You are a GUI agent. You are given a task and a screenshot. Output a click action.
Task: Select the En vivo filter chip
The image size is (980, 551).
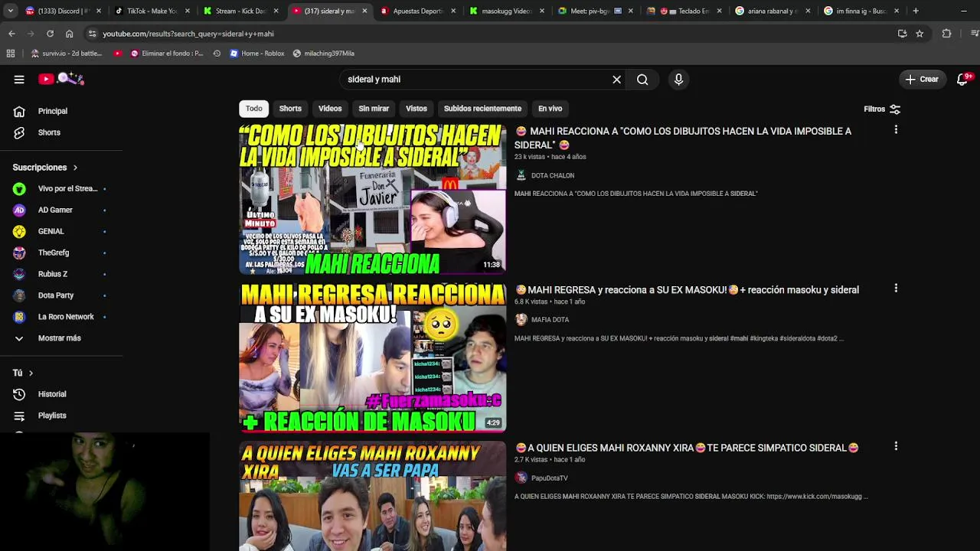(x=550, y=109)
